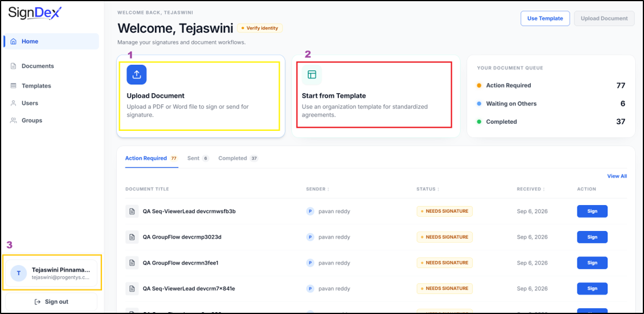Click the Home house icon in sidebar
644x314 pixels.
click(14, 41)
